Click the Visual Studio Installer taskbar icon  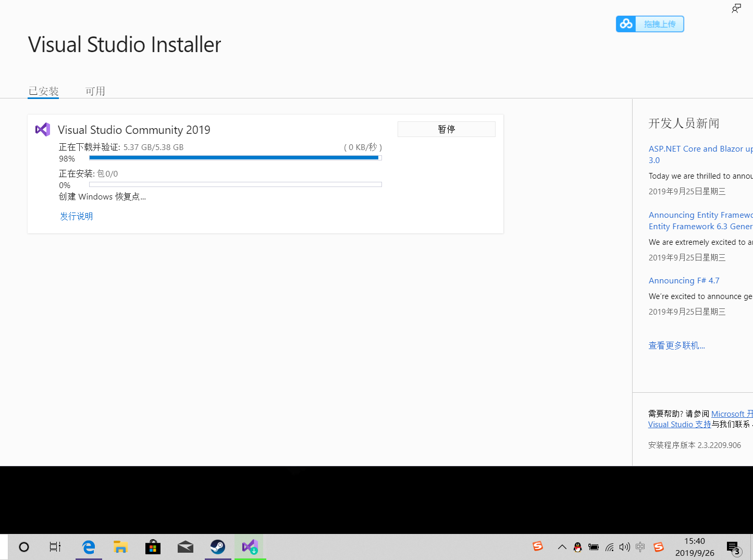[250, 547]
